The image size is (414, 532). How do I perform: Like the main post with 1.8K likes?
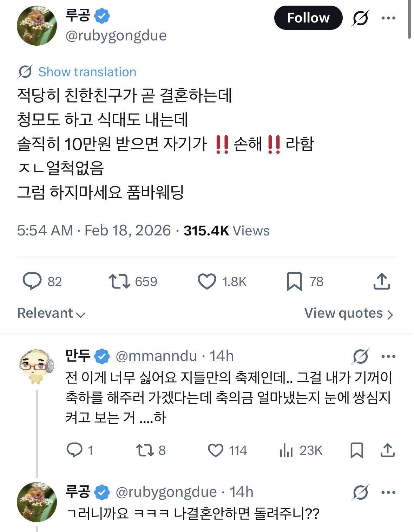pos(207,281)
